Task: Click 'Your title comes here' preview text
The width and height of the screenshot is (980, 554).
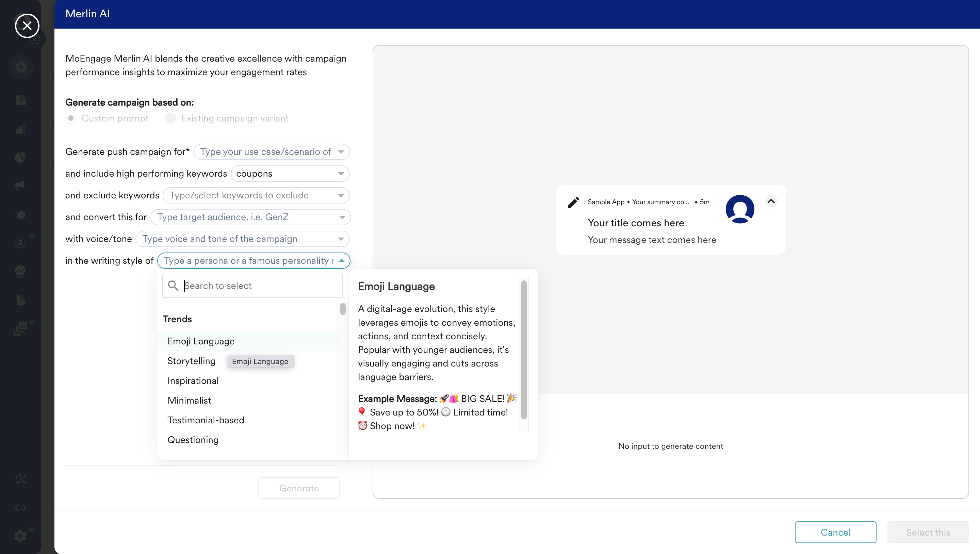Action: [x=636, y=223]
